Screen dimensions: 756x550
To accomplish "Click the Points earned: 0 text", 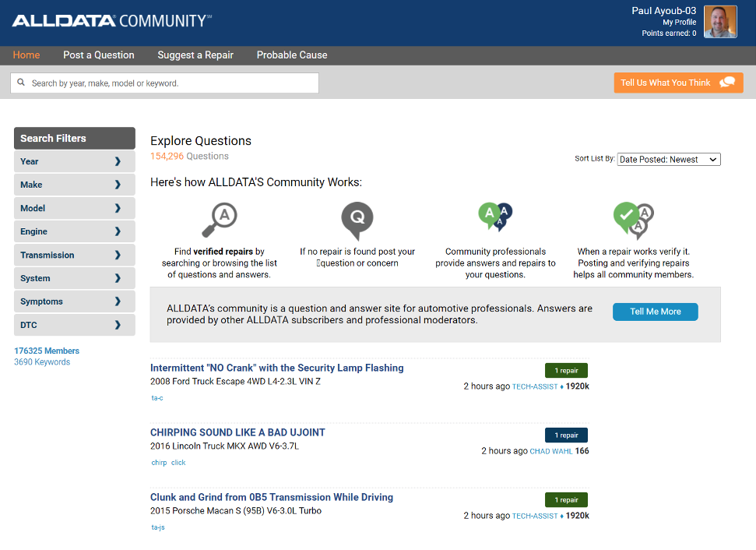I will [x=670, y=33].
